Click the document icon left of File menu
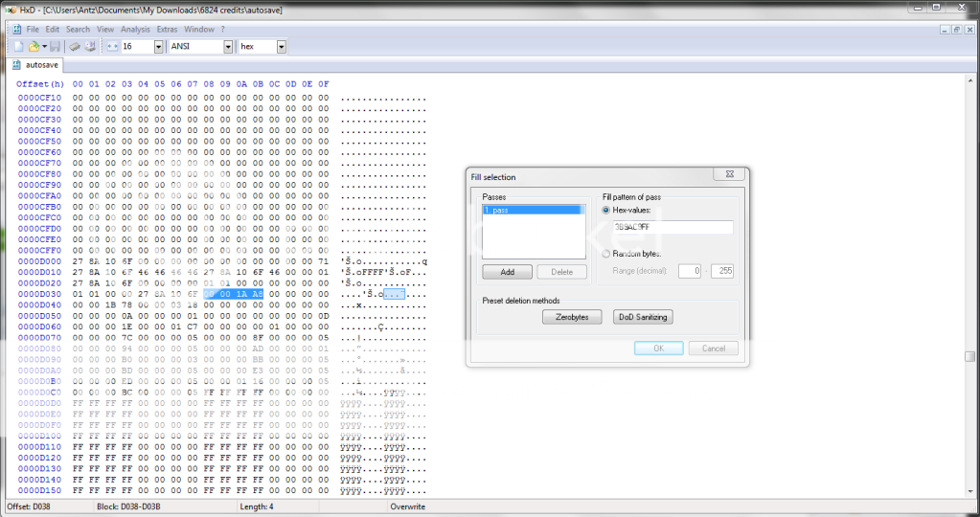The height and width of the screenshot is (517, 980). [x=16, y=30]
